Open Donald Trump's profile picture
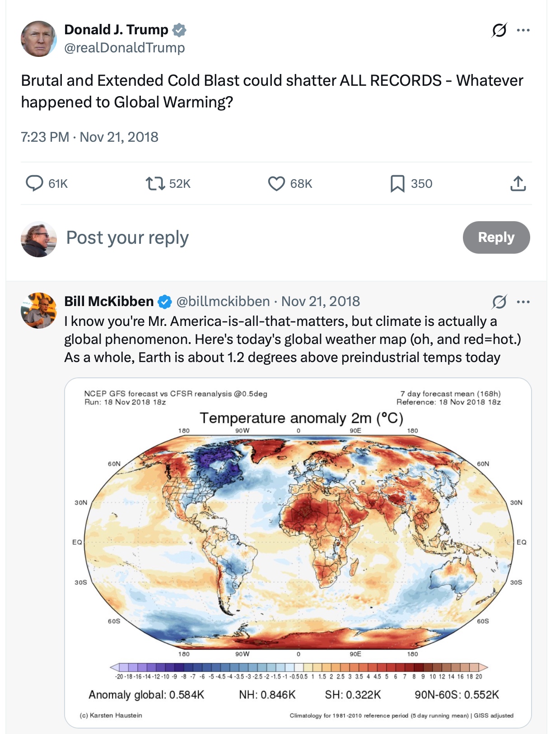The width and height of the screenshot is (560, 734). coord(39,39)
